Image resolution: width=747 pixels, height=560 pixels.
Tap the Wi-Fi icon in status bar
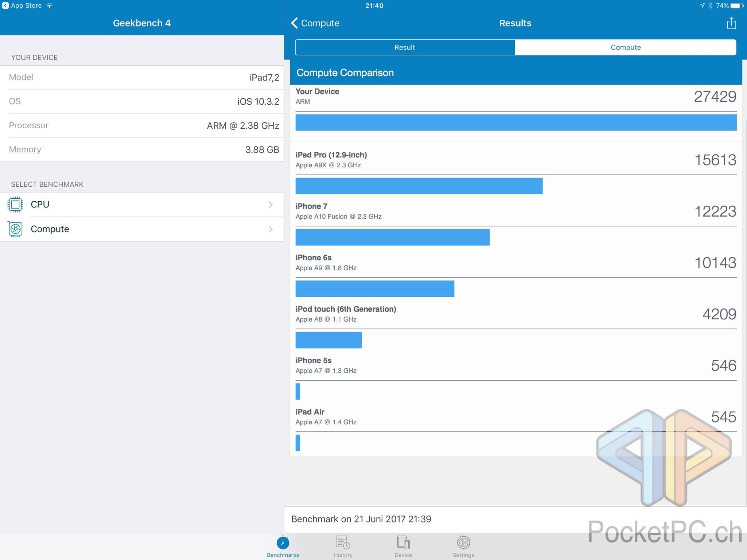[x=50, y=5]
